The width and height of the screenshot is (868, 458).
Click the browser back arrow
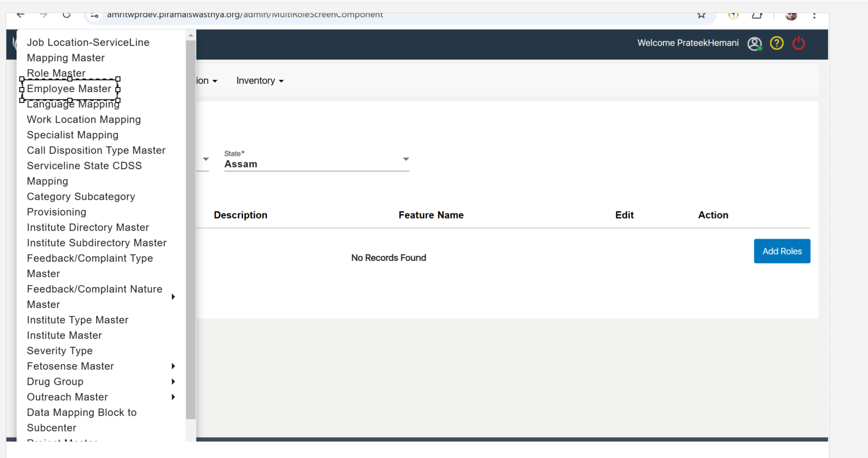tap(20, 15)
